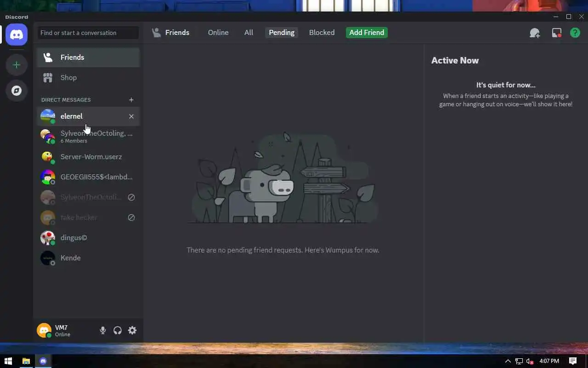Viewport: 588px width, 368px height.
Task: Open the Help question mark icon
Action: click(575, 33)
